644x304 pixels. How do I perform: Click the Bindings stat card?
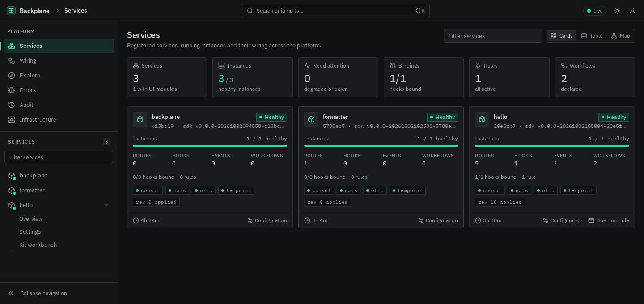click(424, 77)
